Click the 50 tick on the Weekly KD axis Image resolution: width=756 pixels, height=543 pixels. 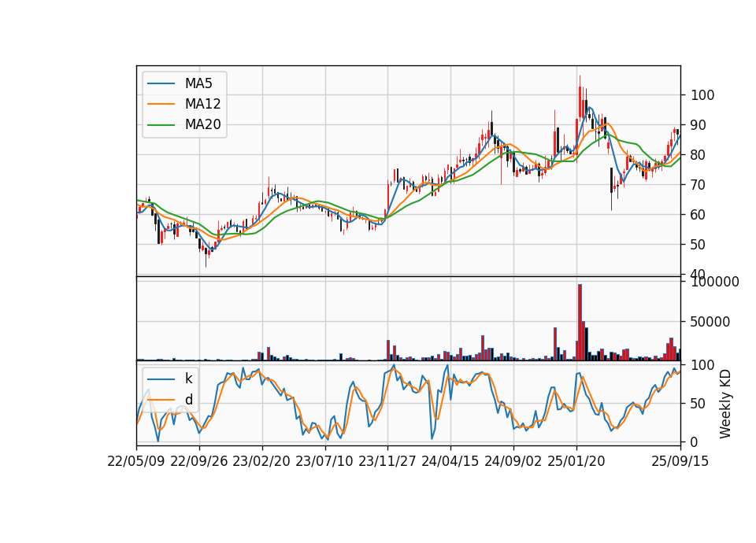click(699, 404)
